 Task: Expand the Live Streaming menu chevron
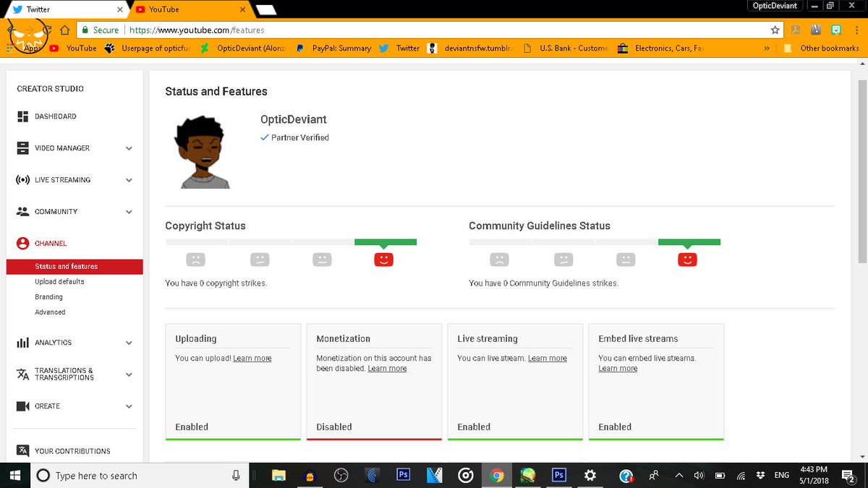(129, 180)
